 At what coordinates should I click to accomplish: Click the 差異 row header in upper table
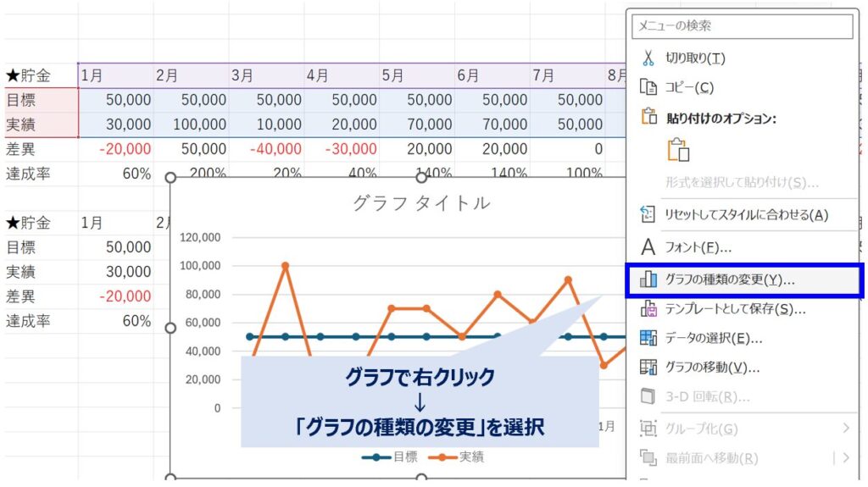pos(41,149)
